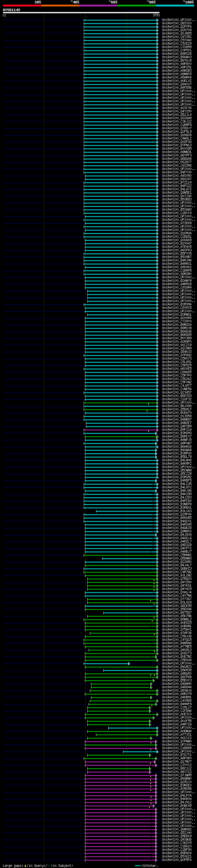Open hit UniRef100_C4WUL2
The image size is (197, 868).
pos(176,138)
